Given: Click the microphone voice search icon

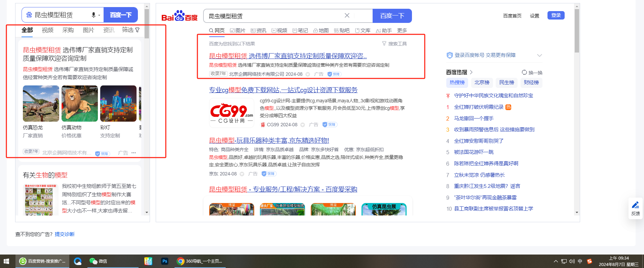Looking at the screenshot, I should pyautogui.click(x=94, y=15).
